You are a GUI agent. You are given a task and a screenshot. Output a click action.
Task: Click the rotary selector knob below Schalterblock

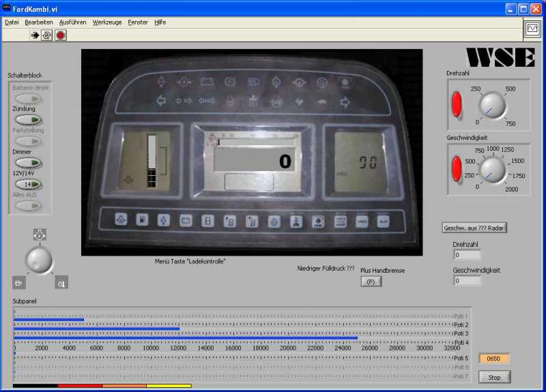(x=40, y=260)
